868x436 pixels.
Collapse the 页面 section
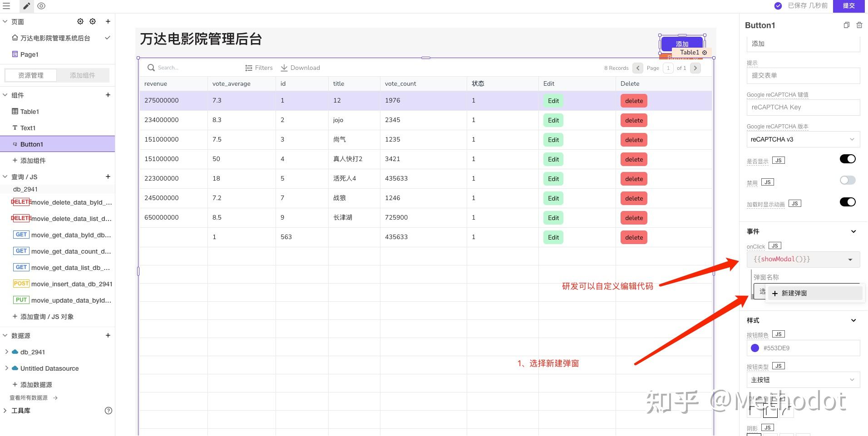[5, 21]
